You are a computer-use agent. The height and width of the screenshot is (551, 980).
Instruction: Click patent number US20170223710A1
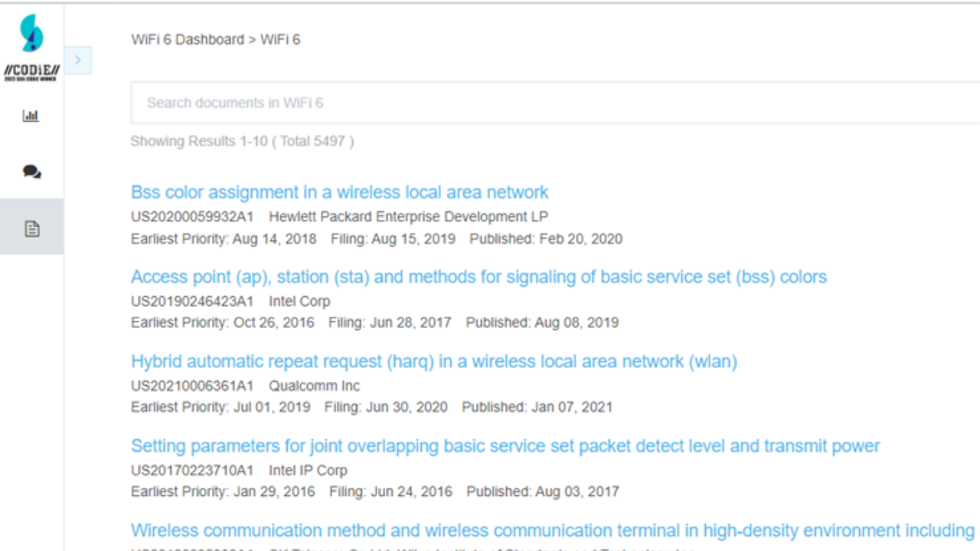click(x=192, y=471)
